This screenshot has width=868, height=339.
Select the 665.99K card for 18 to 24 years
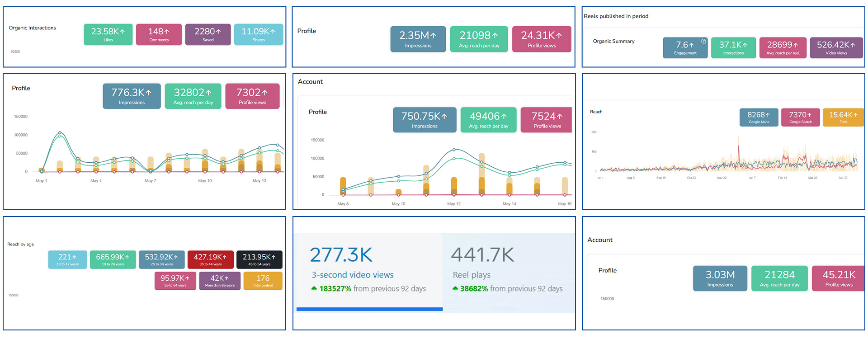pyautogui.click(x=113, y=259)
